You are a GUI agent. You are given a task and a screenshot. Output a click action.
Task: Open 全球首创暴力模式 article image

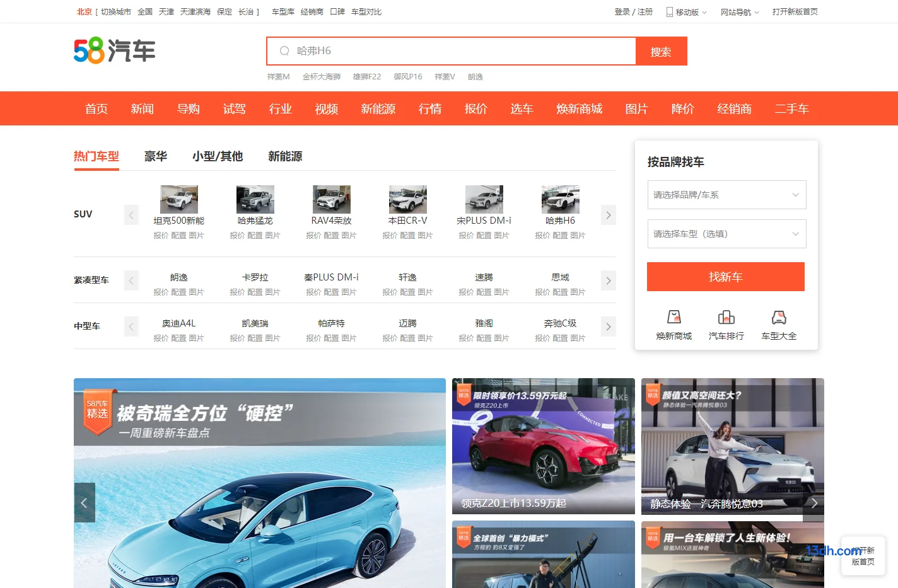544,555
